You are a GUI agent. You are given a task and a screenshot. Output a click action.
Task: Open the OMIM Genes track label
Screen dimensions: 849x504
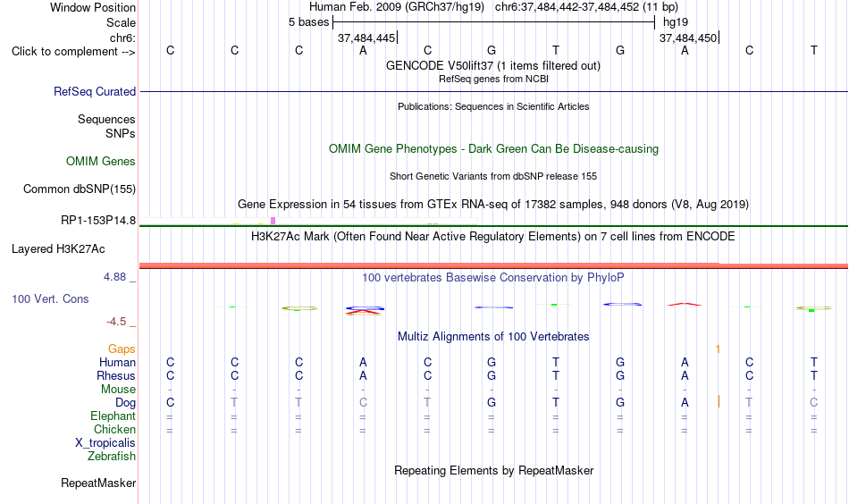(x=100, y=162)
